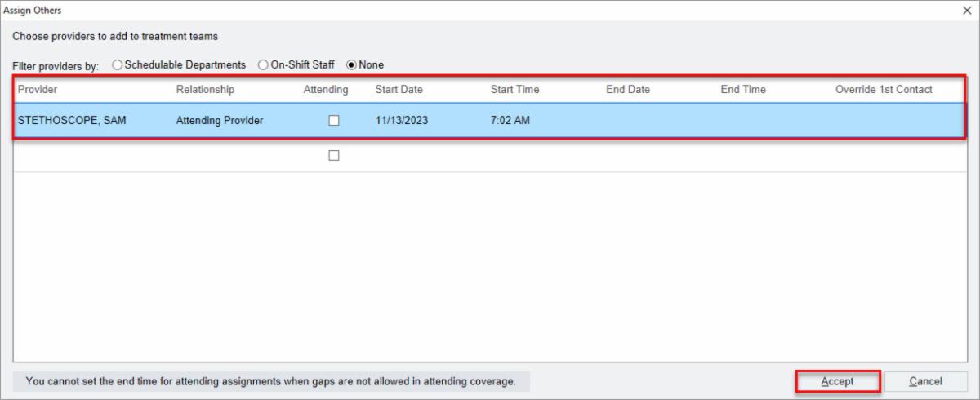Check Attending box for STETHOSCOPE, SAM
Screen dimensions: 980x400
[x=333, y=121]
